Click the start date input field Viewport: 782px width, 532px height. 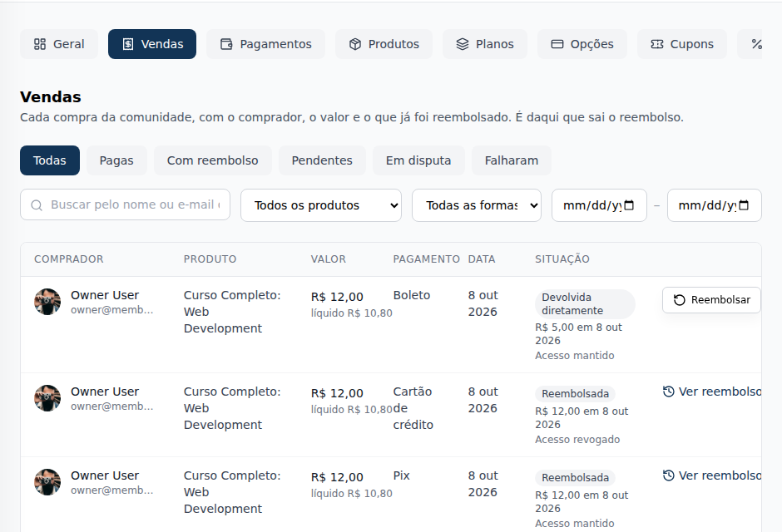(600, 205)
